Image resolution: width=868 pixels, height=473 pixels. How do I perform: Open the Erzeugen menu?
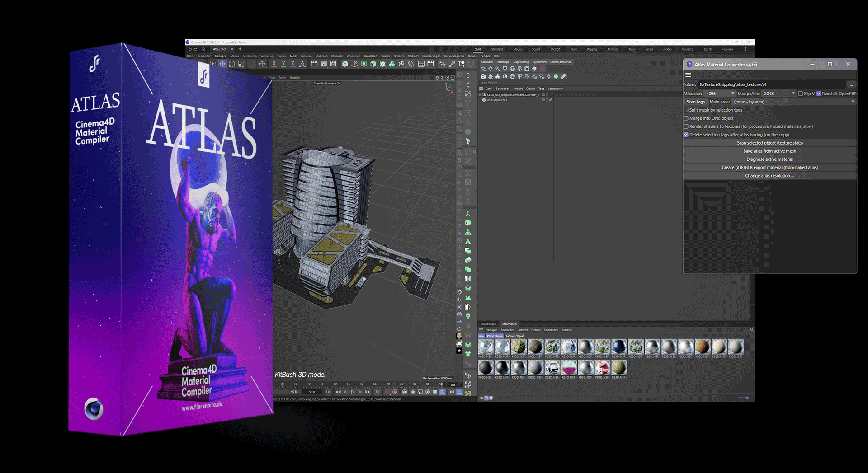tap(221, 56)
